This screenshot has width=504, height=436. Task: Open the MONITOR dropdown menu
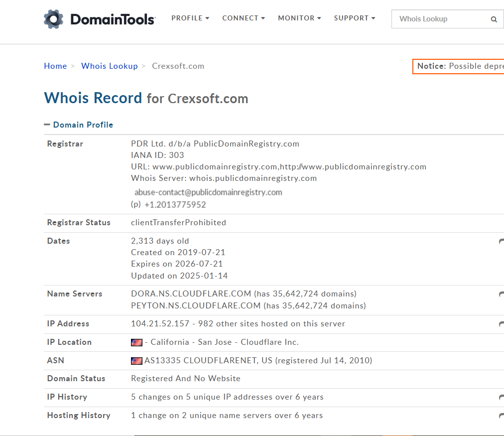[299, 18]
